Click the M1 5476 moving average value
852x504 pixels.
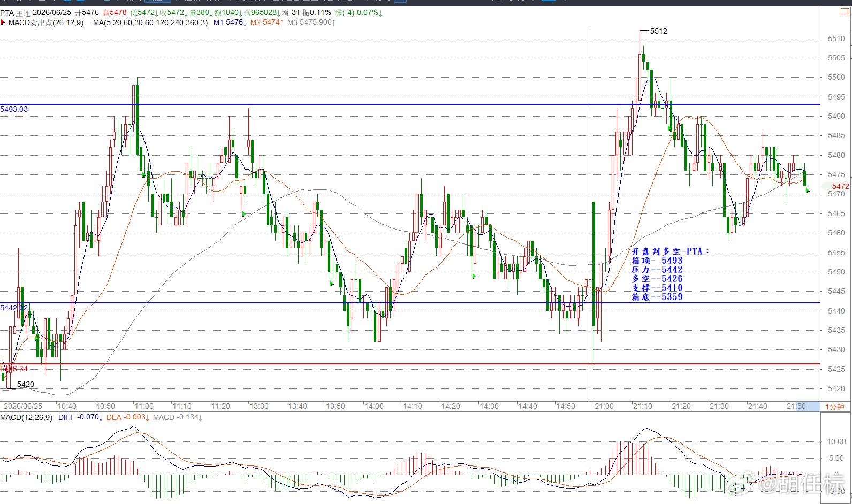(x=230, y=22)
